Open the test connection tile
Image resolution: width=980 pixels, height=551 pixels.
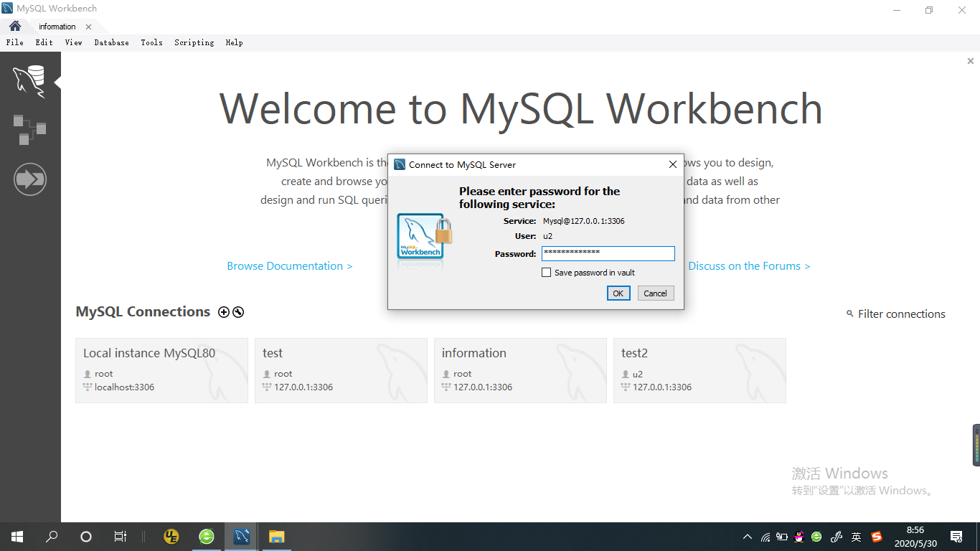341,370
